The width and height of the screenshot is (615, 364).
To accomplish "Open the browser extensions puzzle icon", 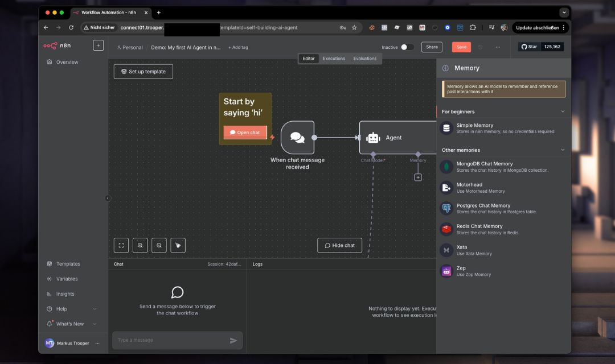I will 473,27.
